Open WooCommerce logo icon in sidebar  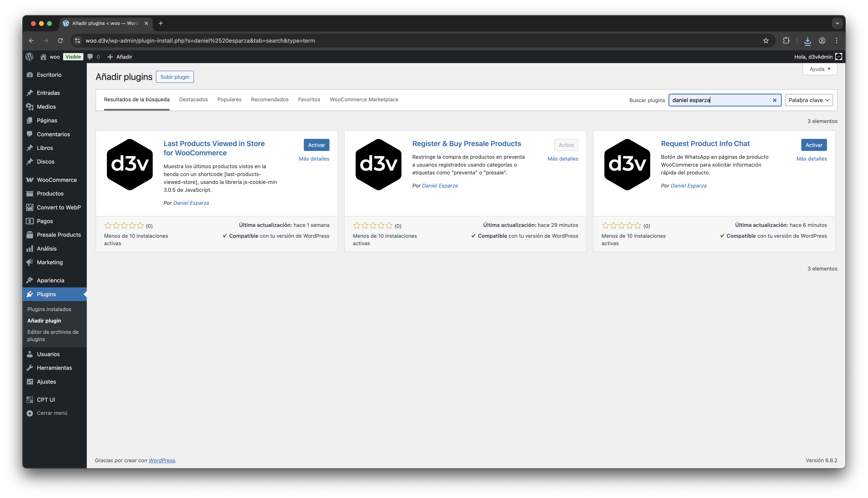30,180
